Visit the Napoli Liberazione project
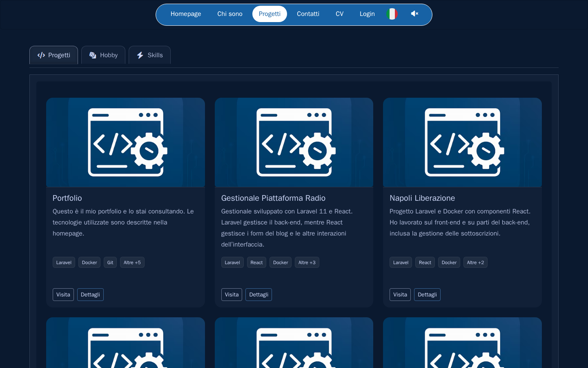 [x=400, y=294]
